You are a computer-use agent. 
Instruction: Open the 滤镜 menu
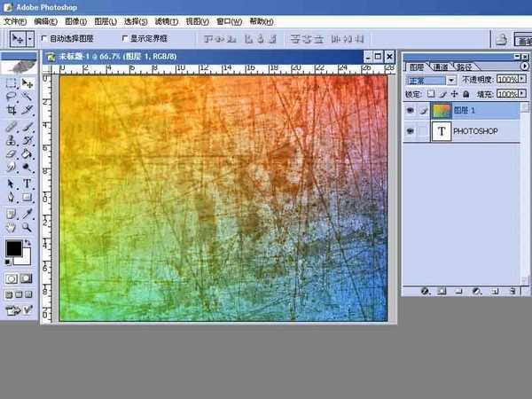click(165, 20)
